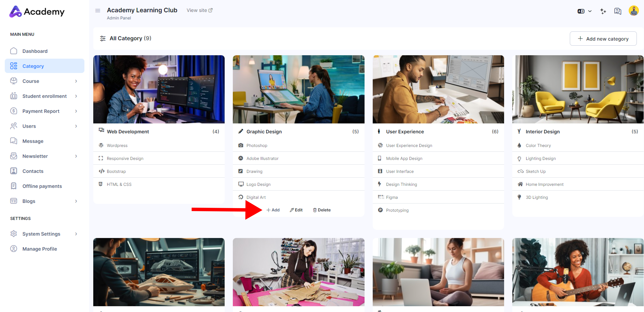Open the Dashboard menu item
Screen dimensions: 644x312
pyautogui.click(x=35, y=51)
